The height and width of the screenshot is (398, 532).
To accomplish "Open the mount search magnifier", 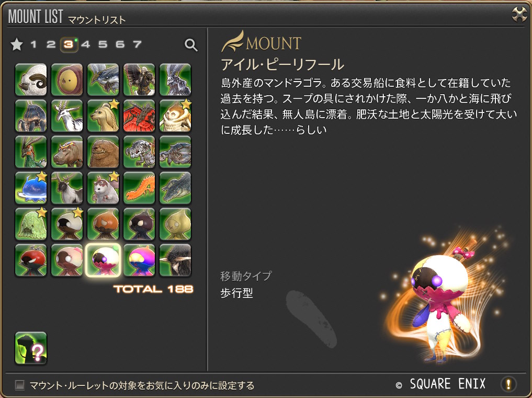I will click(x=191, y=44).
